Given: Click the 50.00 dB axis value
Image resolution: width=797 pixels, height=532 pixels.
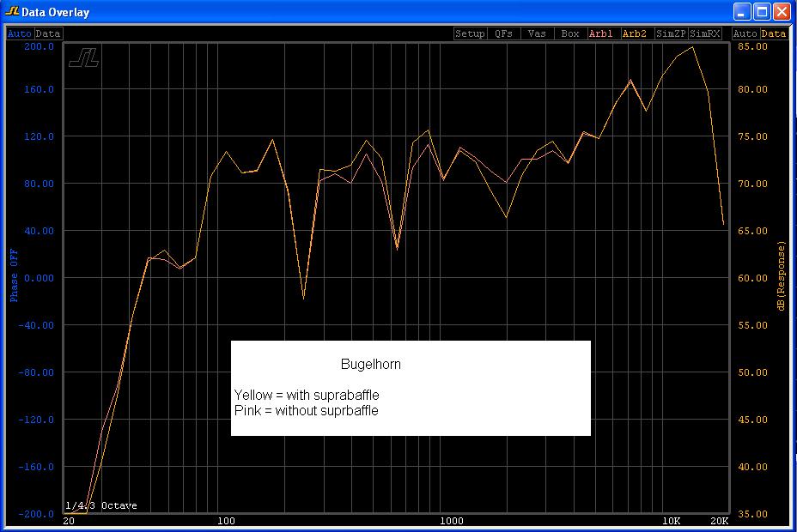Looking at the screenshot, I should 753,372.
